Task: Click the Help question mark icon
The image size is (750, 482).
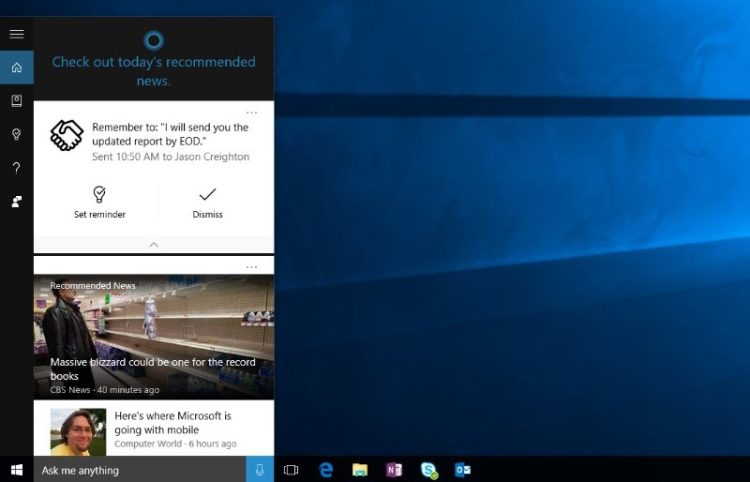Action: click(17, 168)
